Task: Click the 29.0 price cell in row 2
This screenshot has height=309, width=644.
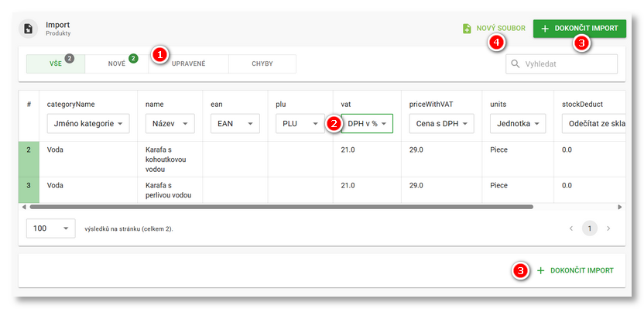Action: (441, 160)
